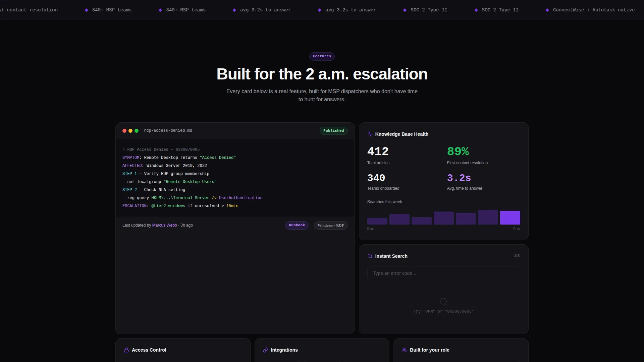Open the Marcus Webb author link
This screenshot has height=362, width=644.
pos(164,225)
